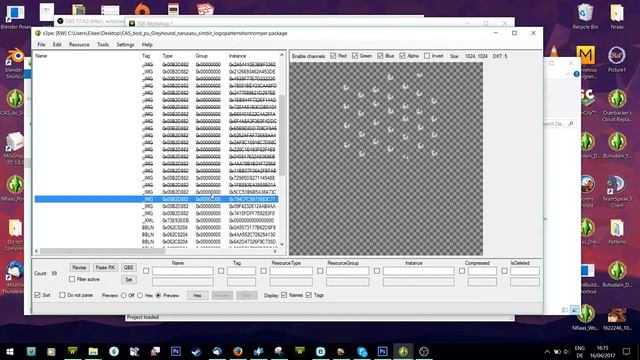Click the taskbar clock showing 16:15
Image resolution: width=640 pixels, height=360 pixels.
[x=602, y=351]
